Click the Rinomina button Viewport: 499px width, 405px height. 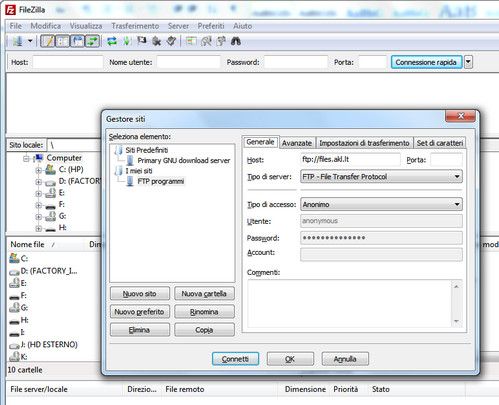(x=204, y=312)
